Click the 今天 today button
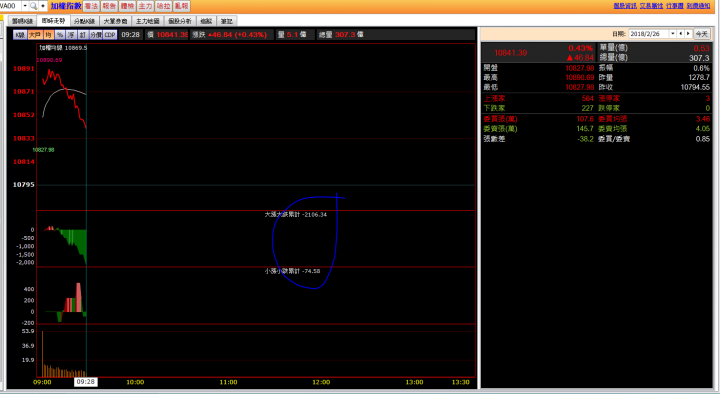The height and width of the screenshot is (394, 720). point(701,34)
